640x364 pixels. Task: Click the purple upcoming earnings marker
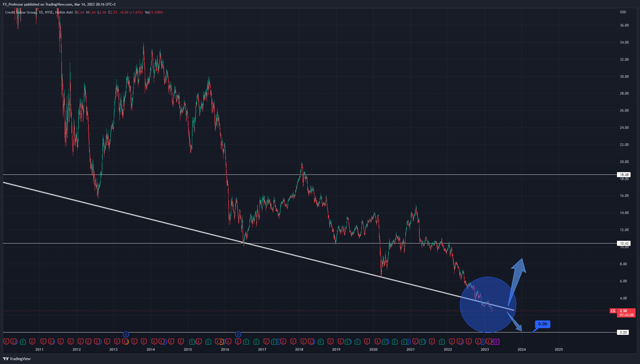[x=497, y=342]
